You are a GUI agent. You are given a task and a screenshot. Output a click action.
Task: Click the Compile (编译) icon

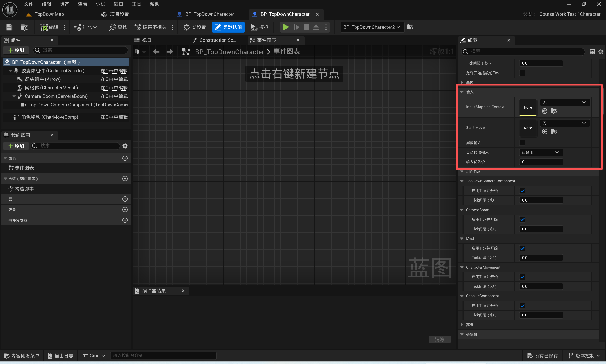click(44, 27)
